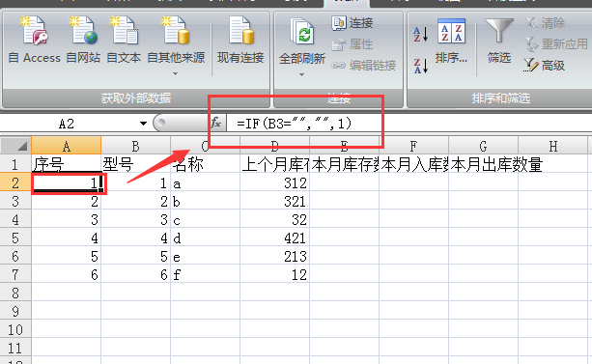Import data from Access icon
592x364 pixels.
point(35,31)
